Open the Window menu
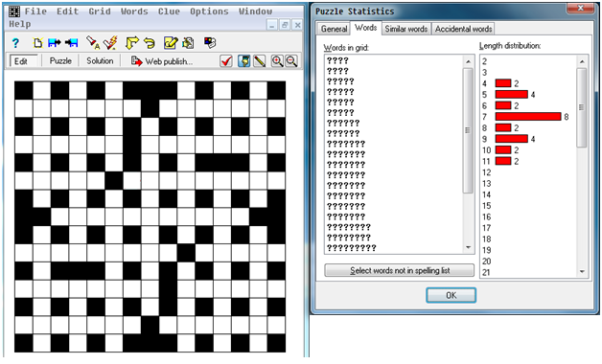Image resolution: width=602 pixels, height=364 pixels. pos(255,11)
